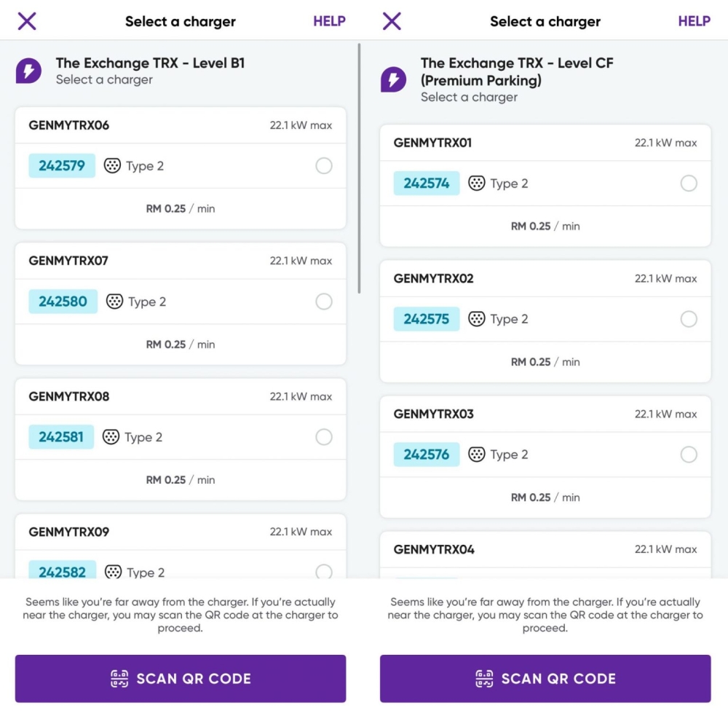Tap the Type 2 connector icon for GENMYTRX03
The width and height of the screenshot is (728, 716).
[476, 455]
